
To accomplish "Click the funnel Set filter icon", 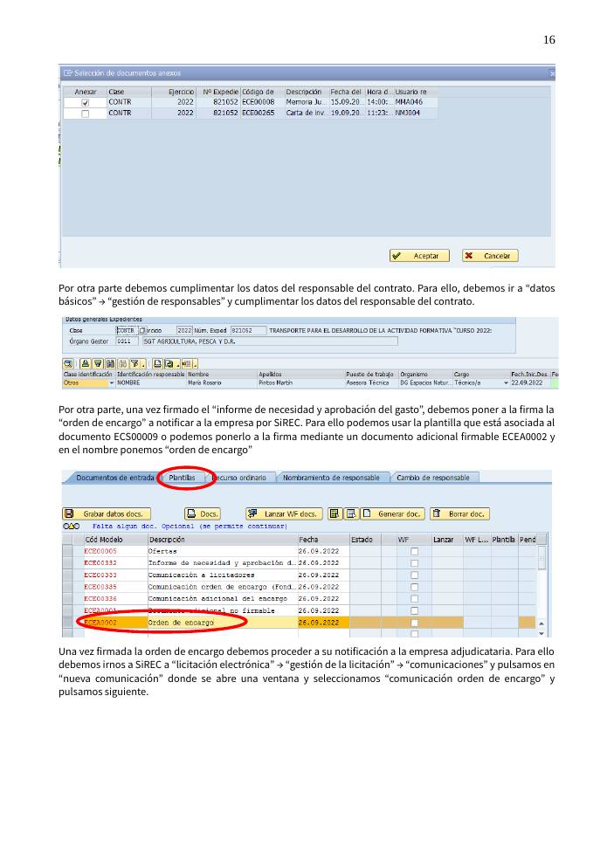I will 135,363.
